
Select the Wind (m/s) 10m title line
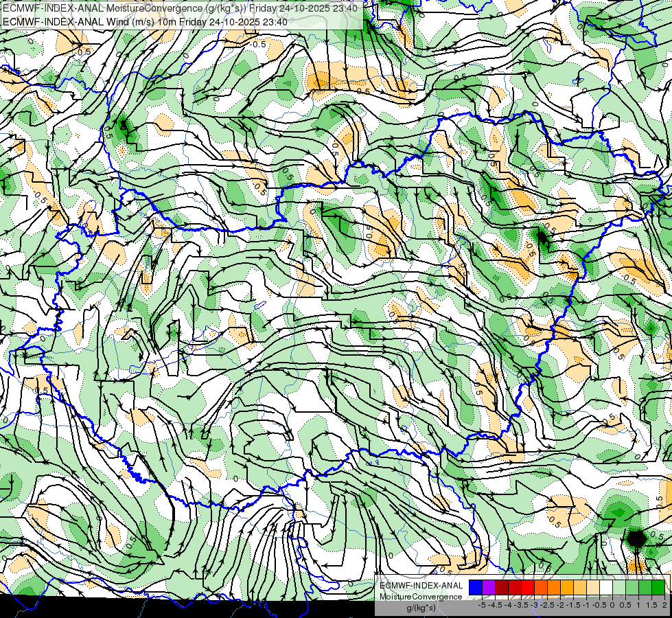coord(145,21)
